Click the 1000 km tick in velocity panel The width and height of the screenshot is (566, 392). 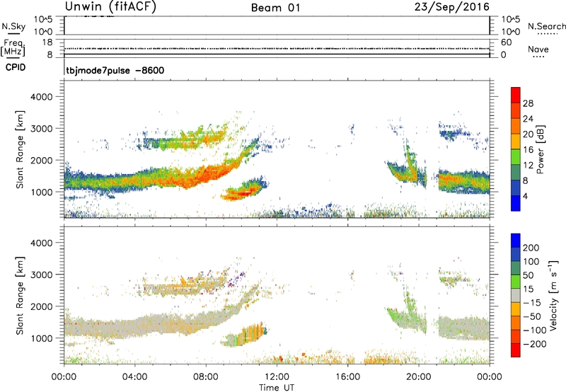(42, 338)
